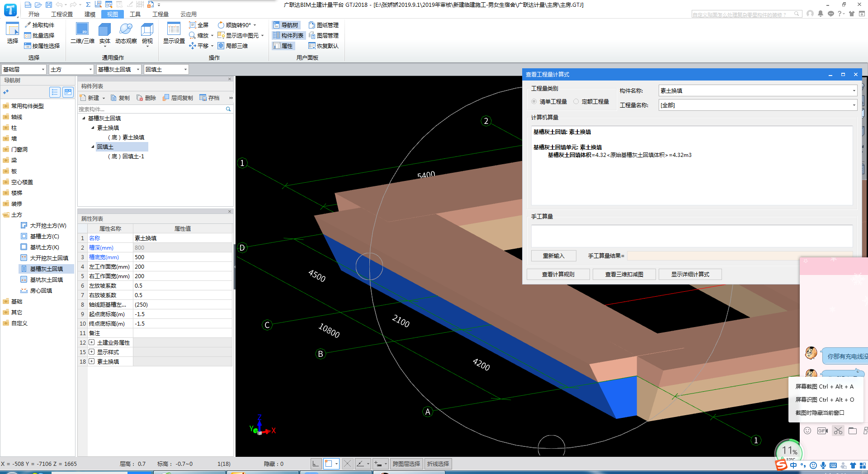Screen dimensions: 868x474
Task: Open the 建模 ribbon tab
Action: pyautogui.click(x=90, y=14)
